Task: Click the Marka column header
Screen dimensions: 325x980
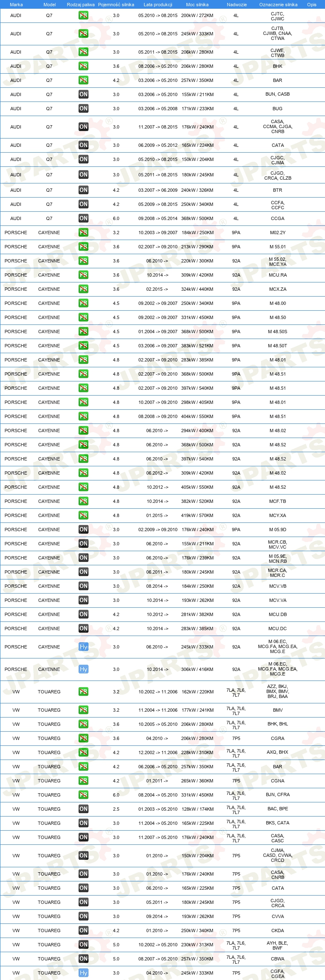Action: pyautogui.click(x=16, y=5)
